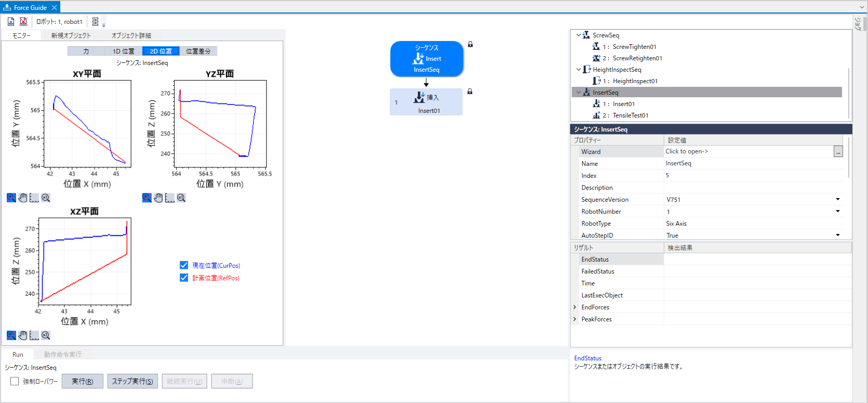This screenshot has width=868, height=403.
Task: Select TensileTest01 in the sequence tree
Action: [x=630, y=115]
